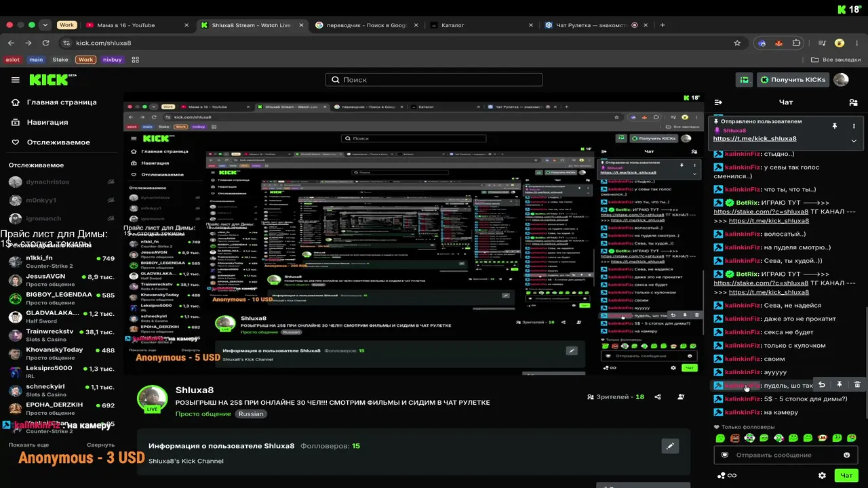The height and width of the screenshot is (488, 868).
Task: Open the bookmarks apps grid icon
Action: click(136, 60)
